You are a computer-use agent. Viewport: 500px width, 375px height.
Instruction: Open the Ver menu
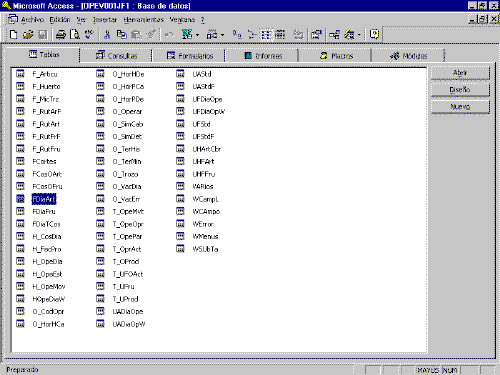(x=81, y=20)
